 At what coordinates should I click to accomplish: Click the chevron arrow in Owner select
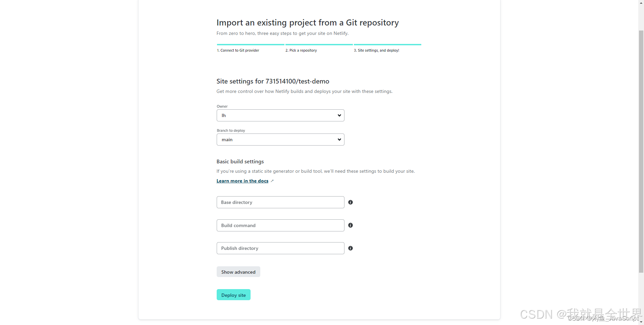[x=339, y=115]
